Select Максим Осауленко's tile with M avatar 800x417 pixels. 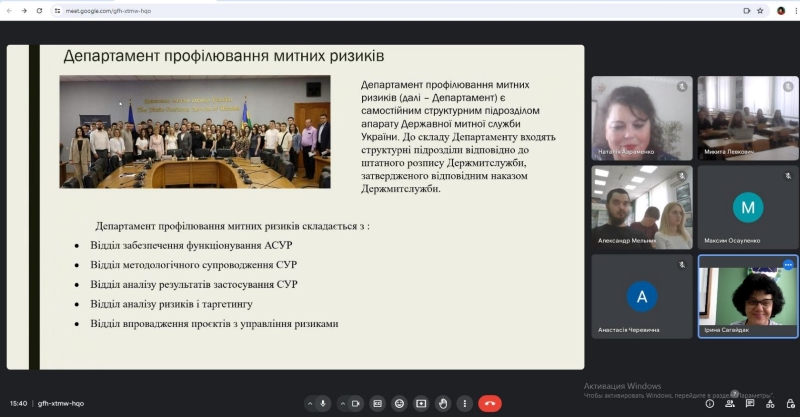point(748,207)
